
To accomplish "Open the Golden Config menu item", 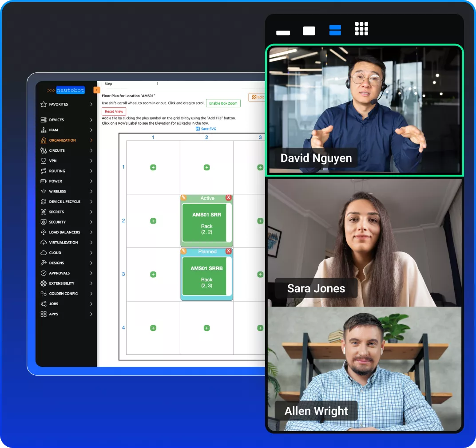I will (x=67, y=294).
